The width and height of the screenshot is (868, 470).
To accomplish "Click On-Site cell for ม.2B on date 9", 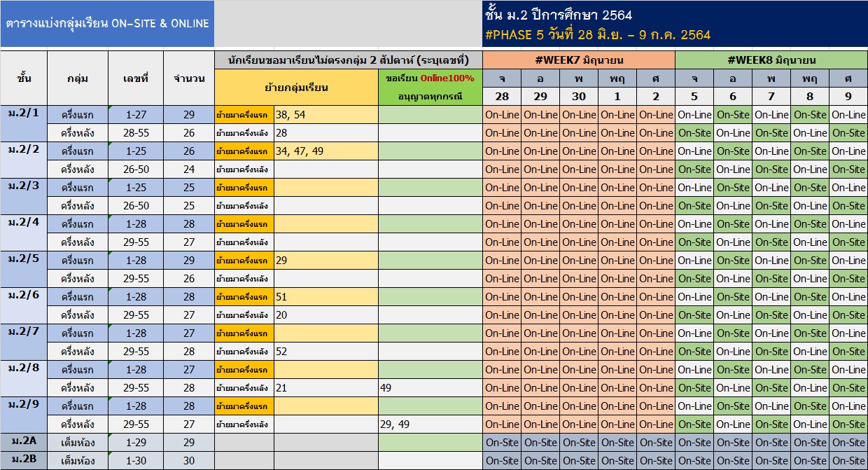I will tap(848, 460).
